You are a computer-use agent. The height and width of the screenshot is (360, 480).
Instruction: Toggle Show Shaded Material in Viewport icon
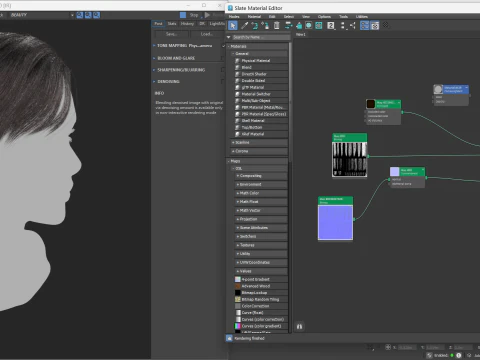click(x=309, y=25)
